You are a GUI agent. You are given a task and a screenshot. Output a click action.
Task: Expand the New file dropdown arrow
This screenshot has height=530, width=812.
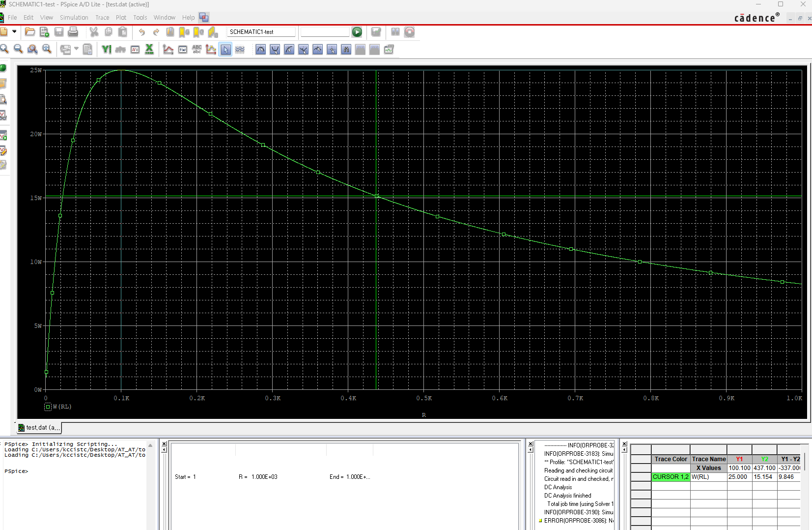[14, 32]
